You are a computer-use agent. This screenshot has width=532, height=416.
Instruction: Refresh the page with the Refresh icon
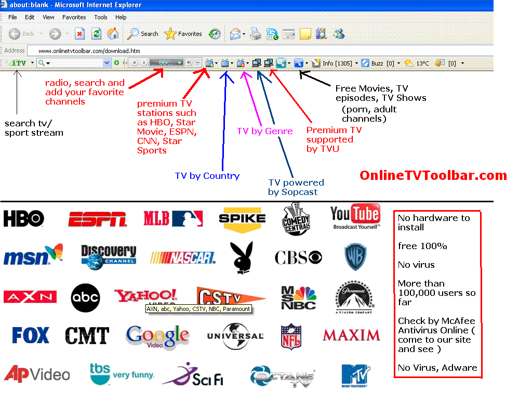tap(96, 34)
